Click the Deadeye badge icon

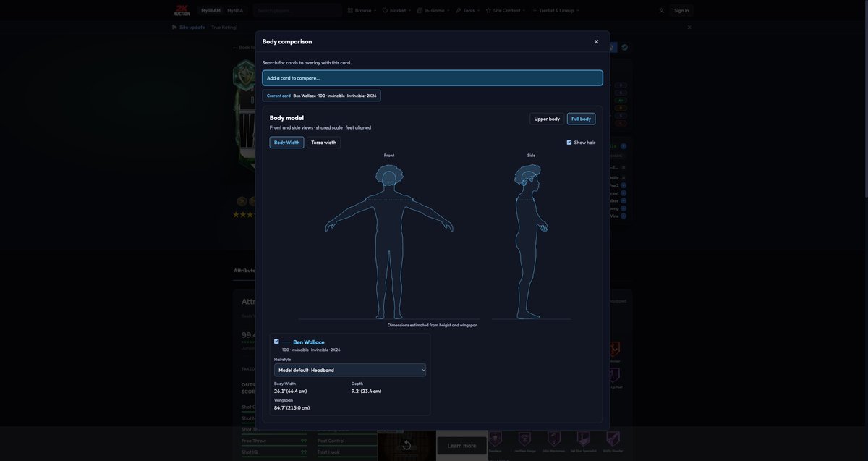(x=495, y=439)
